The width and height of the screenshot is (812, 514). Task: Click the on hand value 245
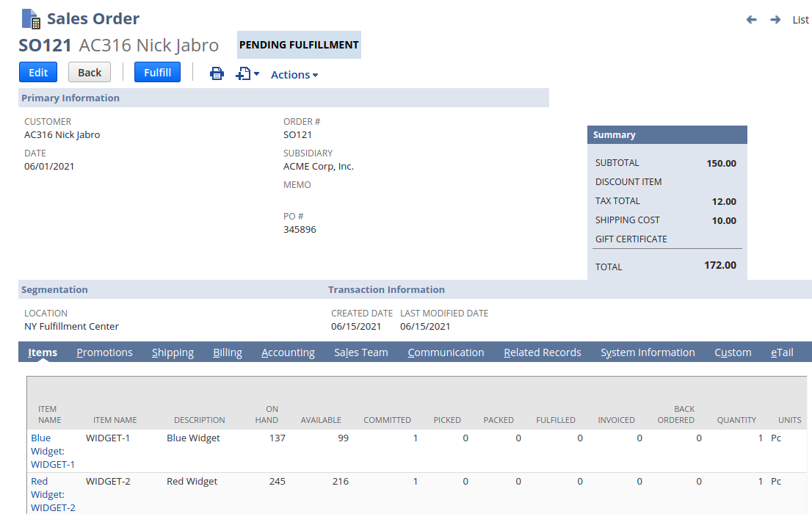coord(278,482)
